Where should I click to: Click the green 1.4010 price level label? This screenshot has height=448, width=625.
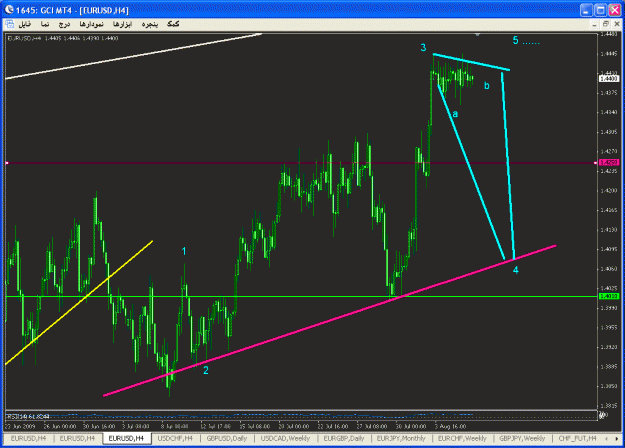[x=609, y=296]
